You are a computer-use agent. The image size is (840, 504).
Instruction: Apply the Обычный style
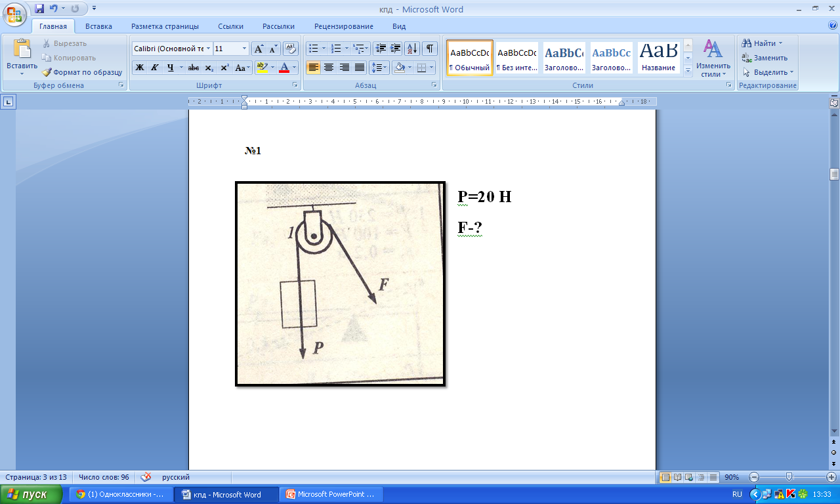470,58
